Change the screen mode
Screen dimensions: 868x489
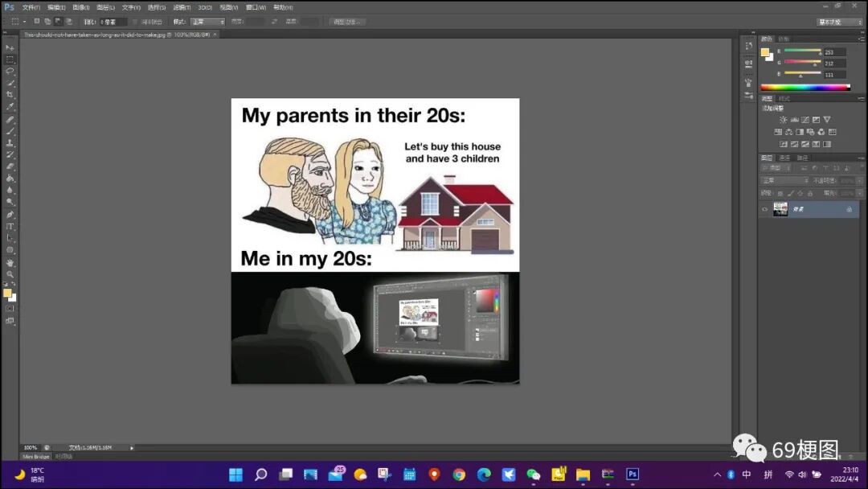point(10,321)
